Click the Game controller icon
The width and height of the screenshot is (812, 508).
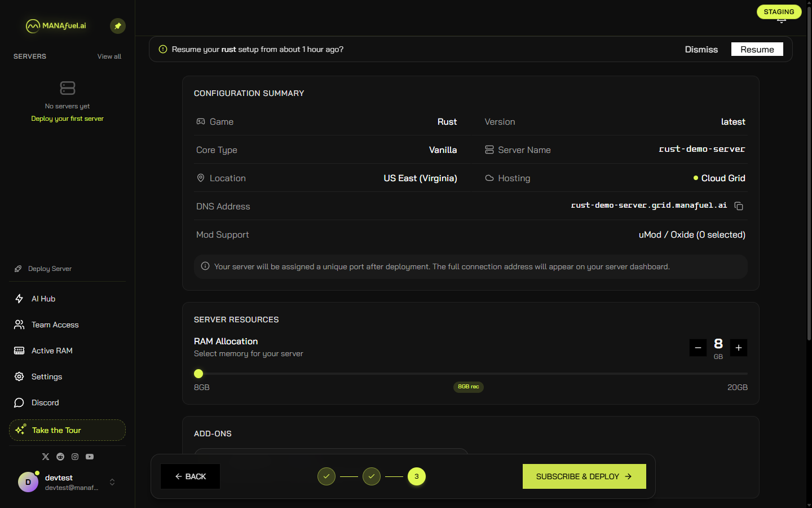[x=201, y=121]
